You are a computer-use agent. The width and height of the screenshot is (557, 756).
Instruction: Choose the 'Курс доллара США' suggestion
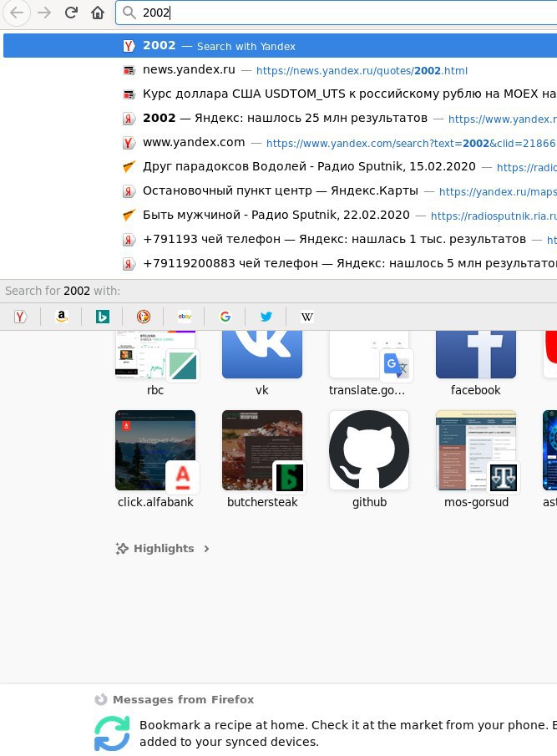(x=280, y=94)
